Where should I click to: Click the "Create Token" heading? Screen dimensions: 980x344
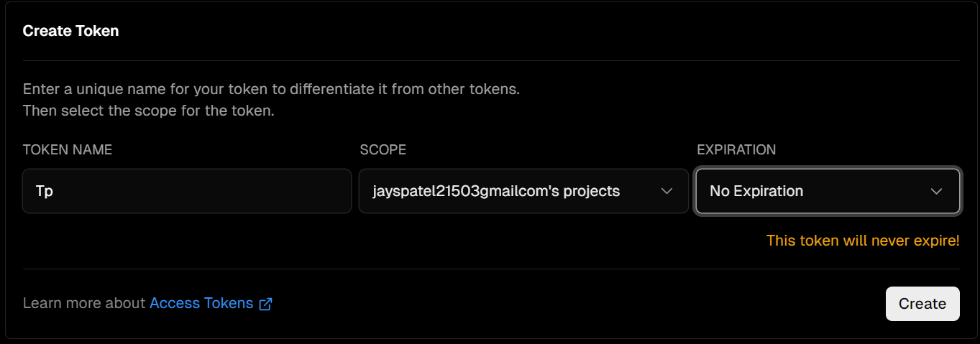pos(71,31)
